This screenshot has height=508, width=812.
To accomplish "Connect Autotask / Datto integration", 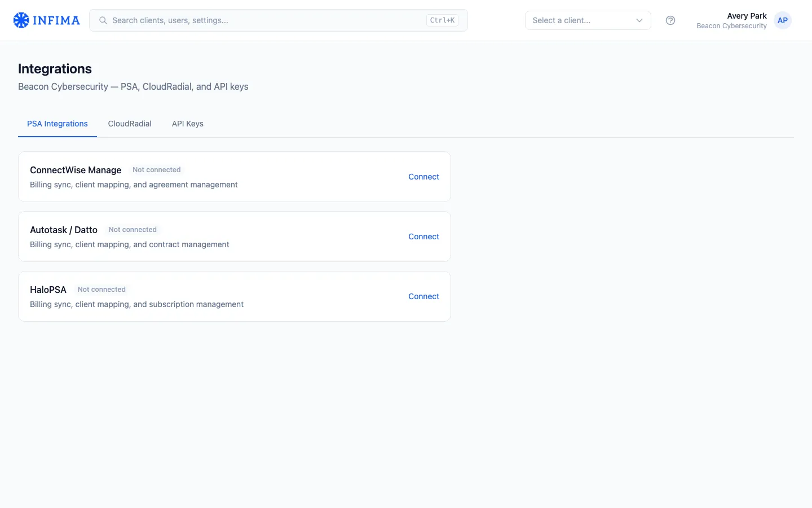I will click(x=423, y=237).
